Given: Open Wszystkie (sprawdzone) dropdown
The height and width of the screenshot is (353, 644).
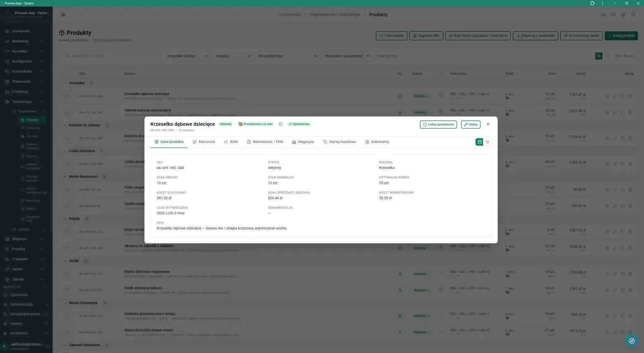Looking at the screenshot, I should [347, 56].
